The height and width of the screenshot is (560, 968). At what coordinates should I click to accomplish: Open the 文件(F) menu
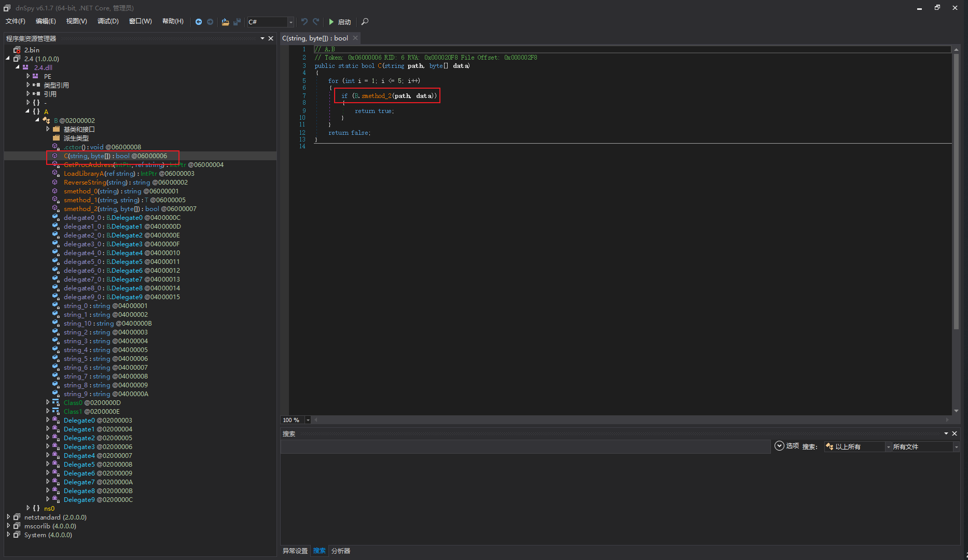(16, 21)
